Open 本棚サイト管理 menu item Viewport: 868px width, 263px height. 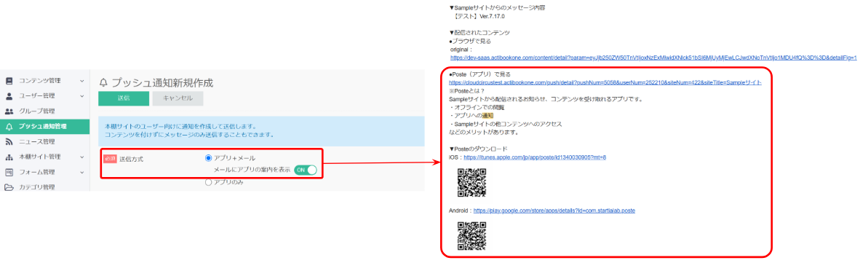pos(45,157)
